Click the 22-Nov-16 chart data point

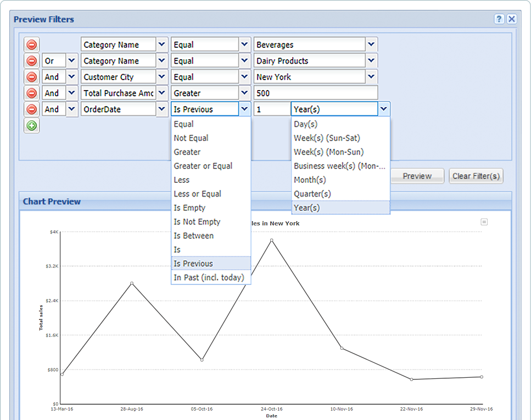point(411,379)
